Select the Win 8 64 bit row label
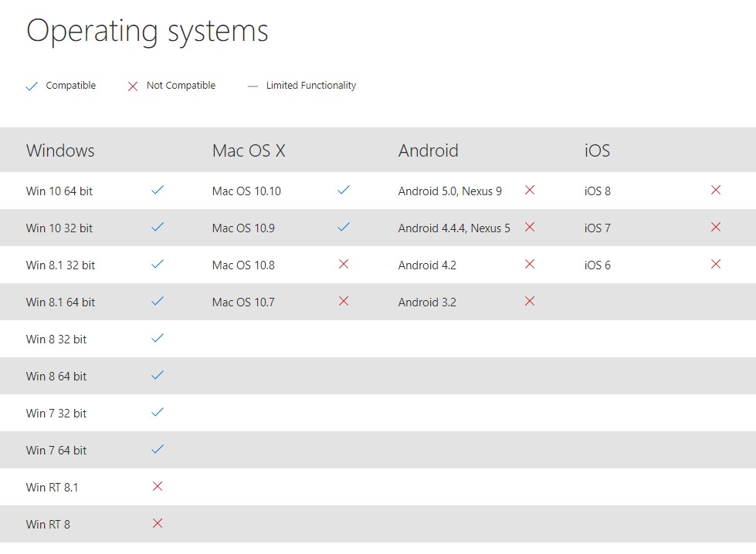Image resolution: width=756 pixels, height=554 pixels. 56,377
